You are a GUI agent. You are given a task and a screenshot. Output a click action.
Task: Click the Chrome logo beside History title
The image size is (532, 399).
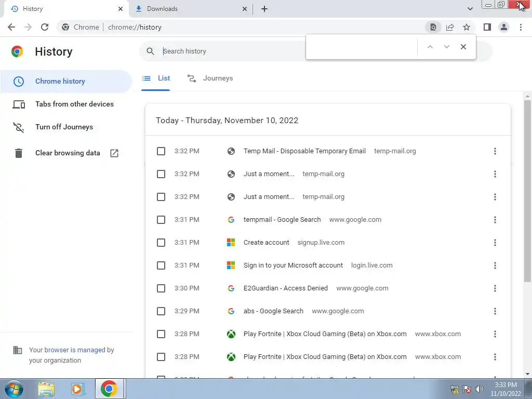pos(17,51)
